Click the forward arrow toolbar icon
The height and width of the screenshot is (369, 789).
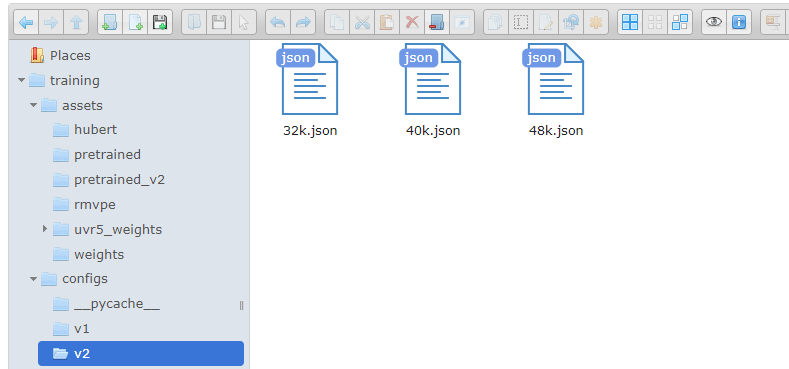pyautogui.click(x=51, y=22)
